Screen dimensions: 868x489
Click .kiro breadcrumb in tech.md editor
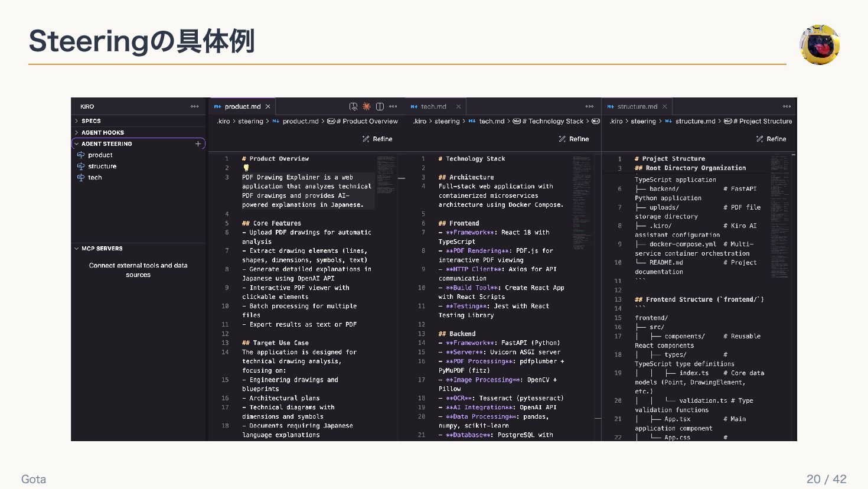pyautogui.click(x=420, y=122)
